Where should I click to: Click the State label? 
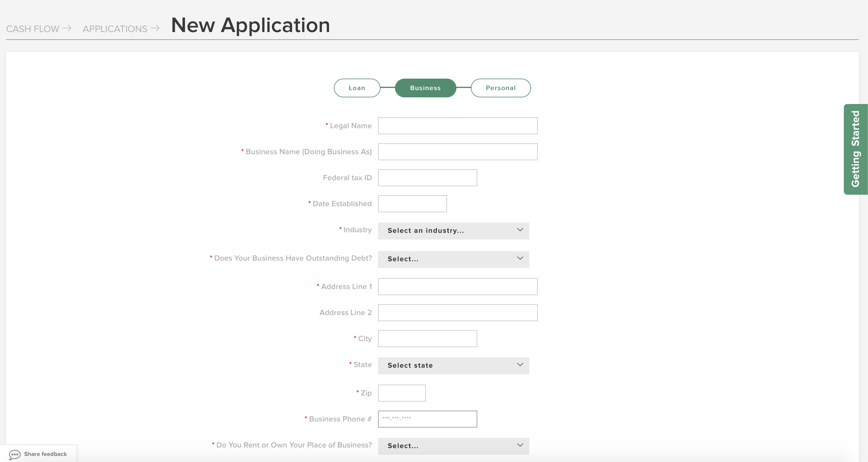tap(363, 364)
